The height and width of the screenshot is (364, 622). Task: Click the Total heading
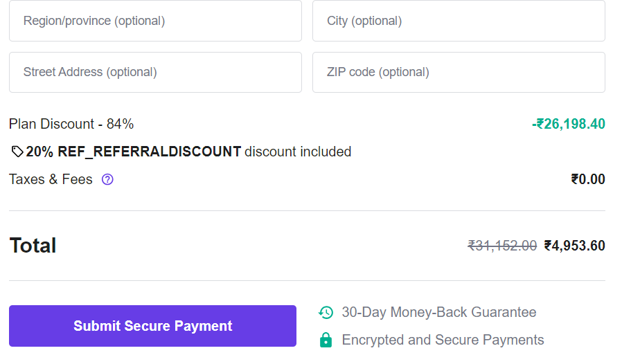[33, 246]
